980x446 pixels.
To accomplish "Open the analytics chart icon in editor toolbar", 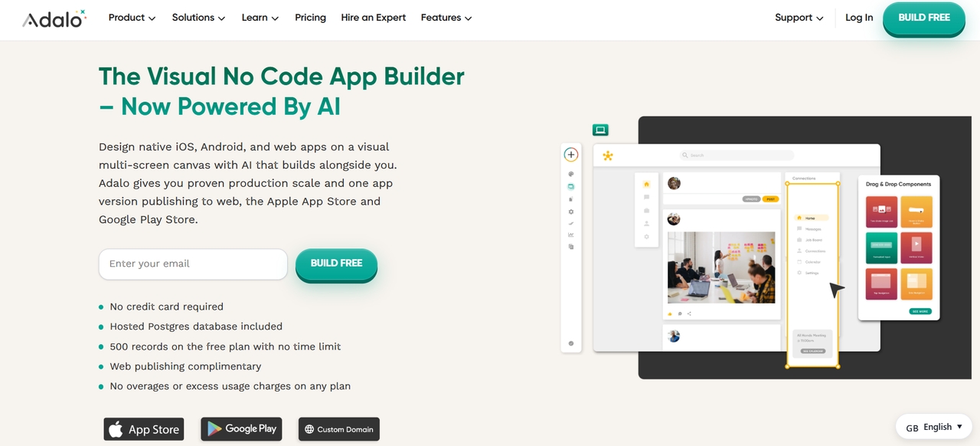I will coord(571,235).
